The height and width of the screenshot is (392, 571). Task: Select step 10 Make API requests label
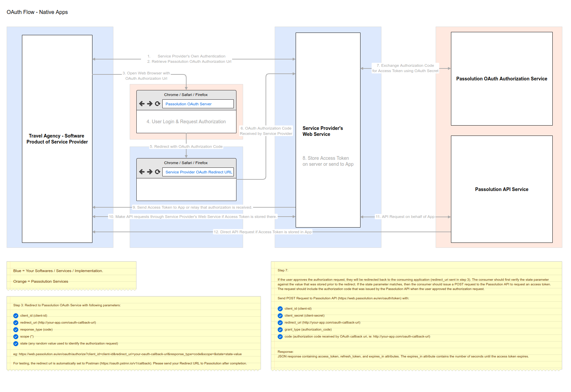pos(193,217)
